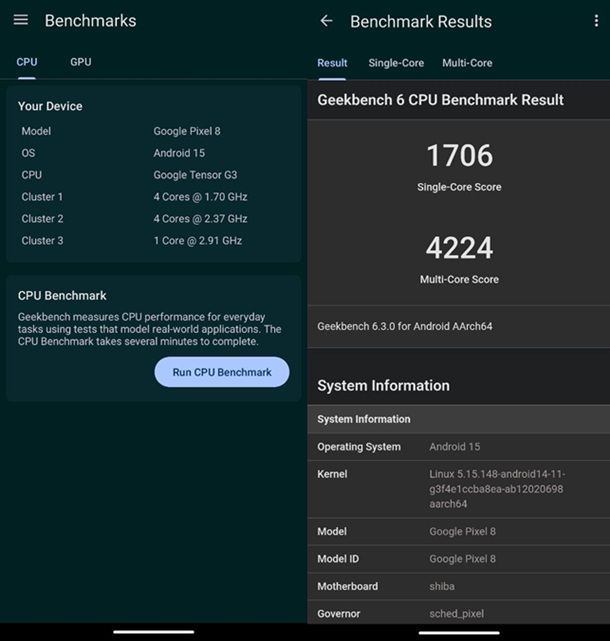This screenshot has height=641, width=610.
Task: Tap the Multi-Core Score label
Action: [x=459, y=279]
